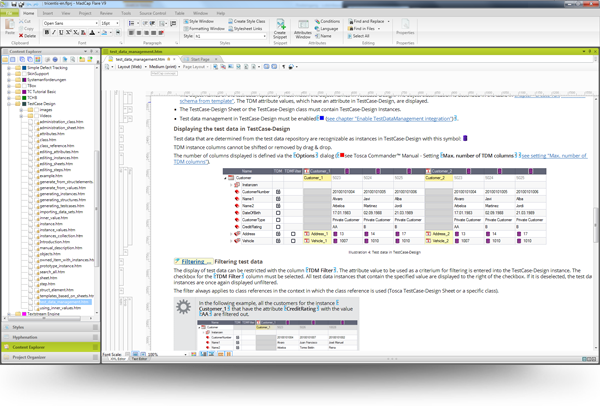Expand the images subfolder
Screen dimensions: 600x408
click(21, 110)
